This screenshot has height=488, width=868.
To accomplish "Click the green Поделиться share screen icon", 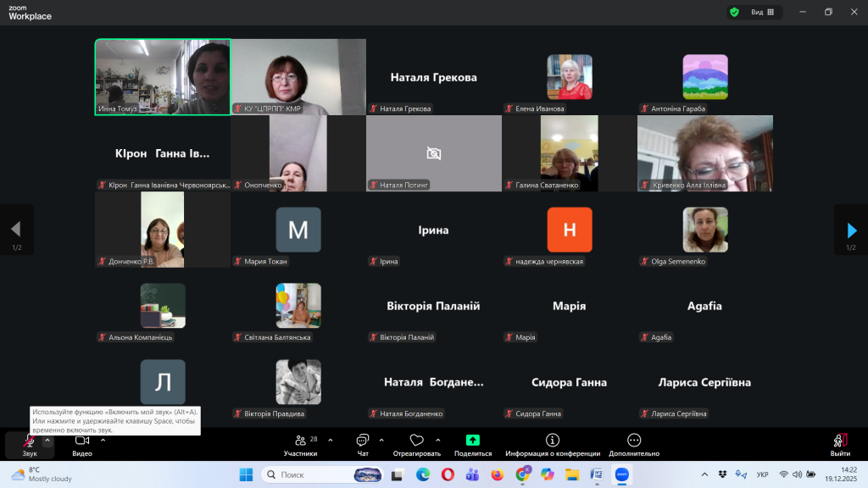I will [x=473, y=441].
